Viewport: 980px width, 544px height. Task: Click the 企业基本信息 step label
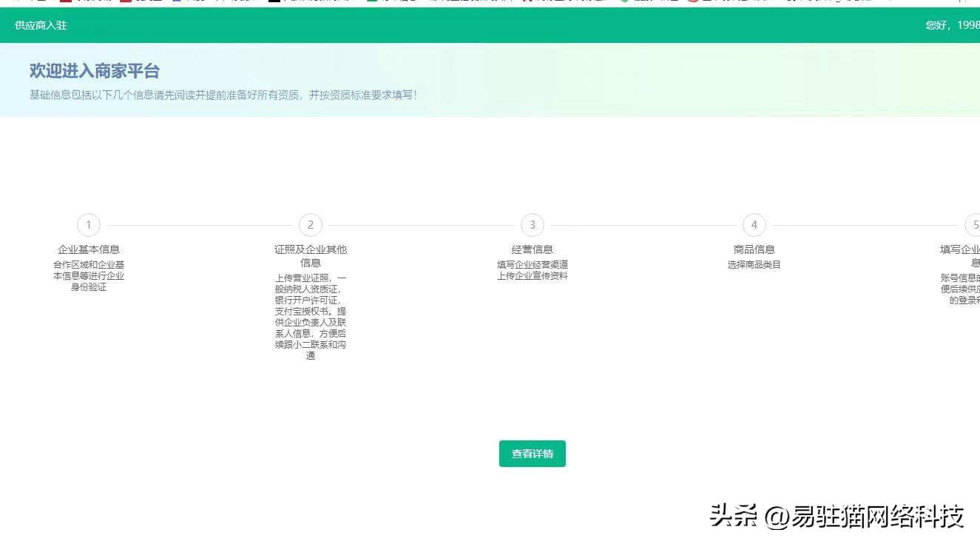88,249
